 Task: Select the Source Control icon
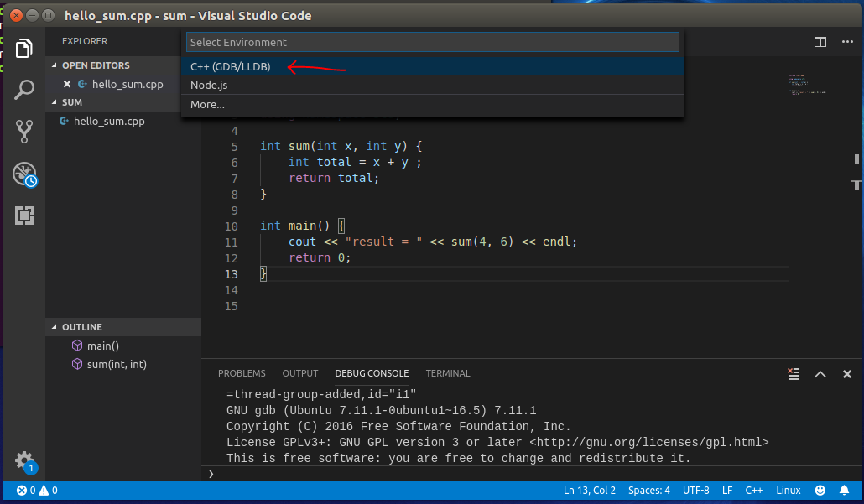(24, 131)
